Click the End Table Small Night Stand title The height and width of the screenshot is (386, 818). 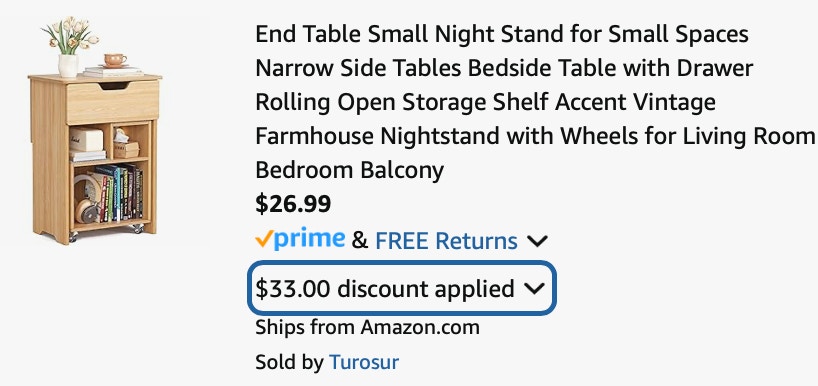coord(535,102)
